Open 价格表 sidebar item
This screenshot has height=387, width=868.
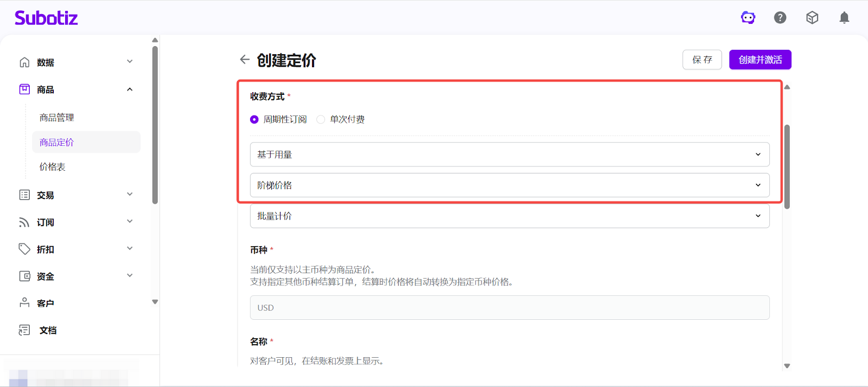(x=53, y=167)
